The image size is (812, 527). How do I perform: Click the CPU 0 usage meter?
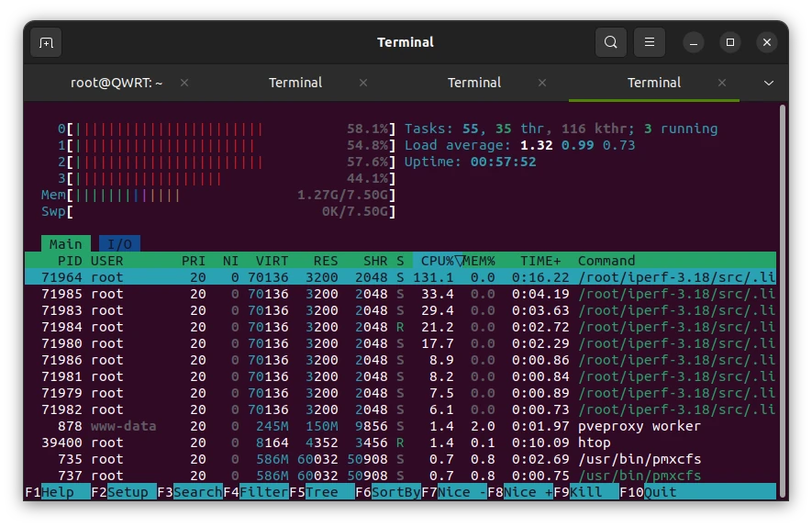[x=227, y=129]
